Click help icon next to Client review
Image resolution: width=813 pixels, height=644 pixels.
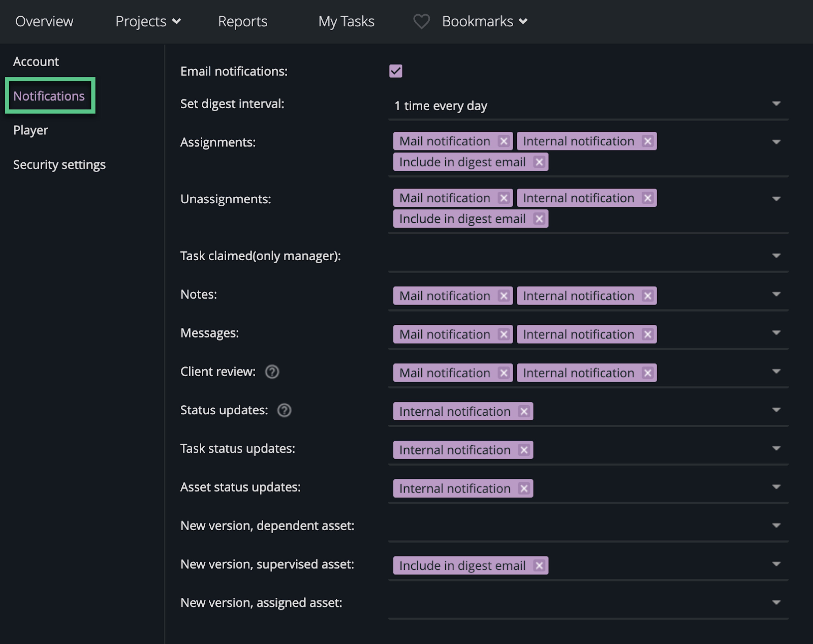[272, 372]
